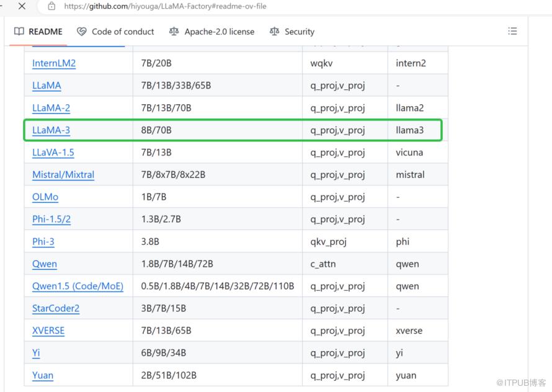Open the Qwen1.5 (Code/MoE) link

[78, 287]
